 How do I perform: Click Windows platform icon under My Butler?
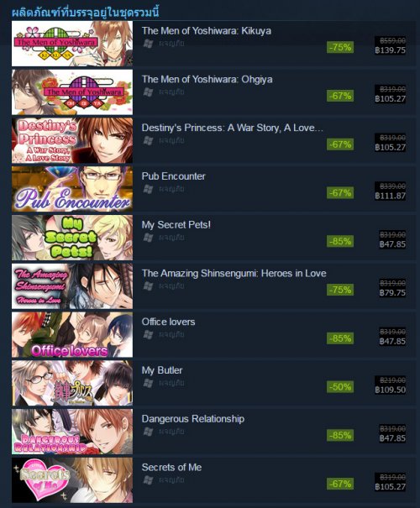[148, 383]
